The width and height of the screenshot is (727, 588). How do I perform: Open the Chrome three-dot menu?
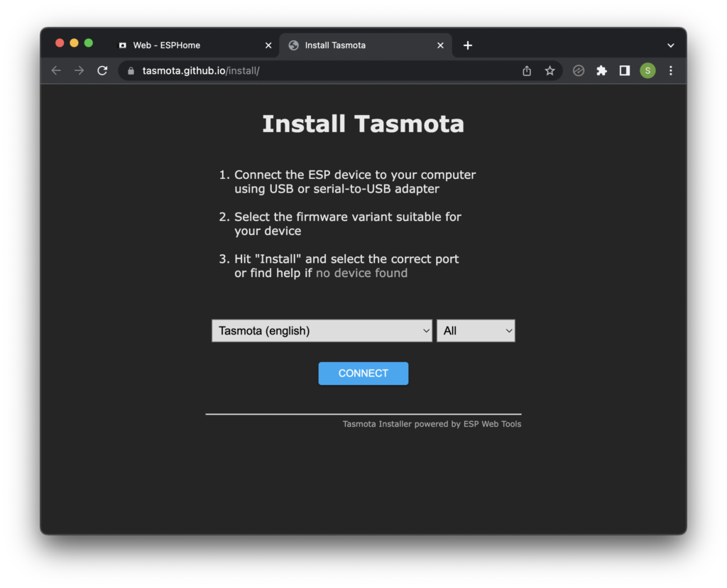(671, 70)
